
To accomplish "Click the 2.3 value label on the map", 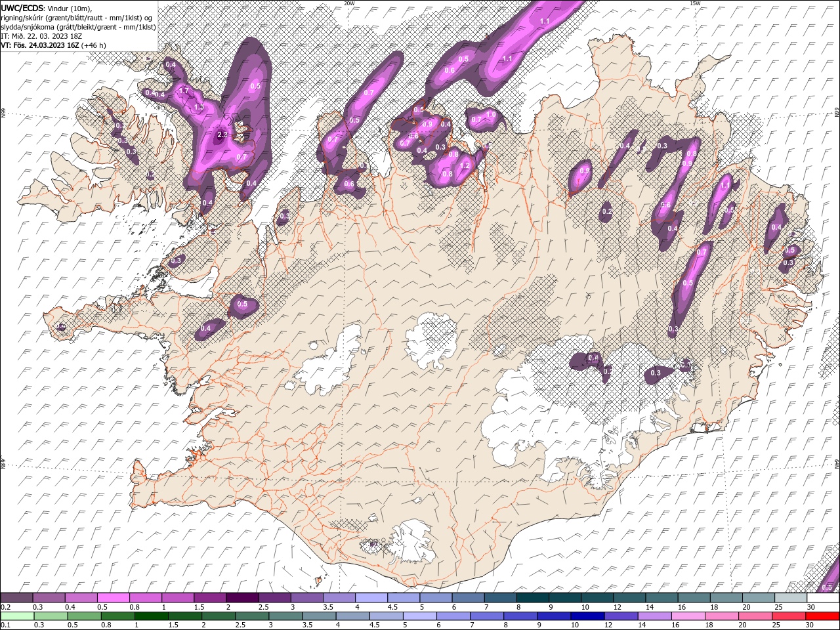I will pyautogui.click(x=222, y=135).
